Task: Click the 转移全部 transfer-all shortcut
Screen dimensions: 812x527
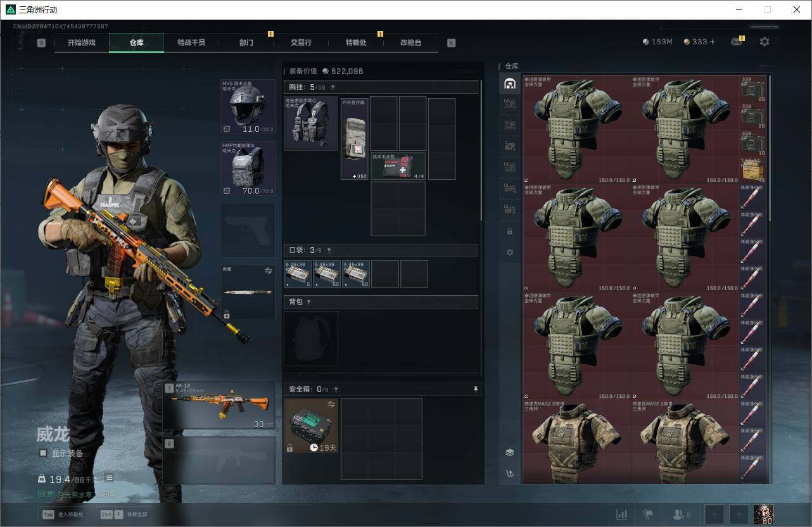Action: click(125, 514)
